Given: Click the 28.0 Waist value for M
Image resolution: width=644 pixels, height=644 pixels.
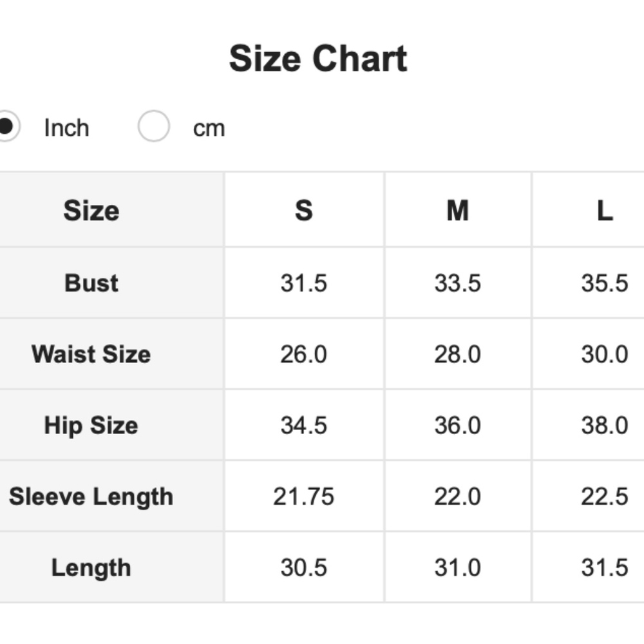Looking at the screenshot, I should pyautogui.click(x=457, y=354).
